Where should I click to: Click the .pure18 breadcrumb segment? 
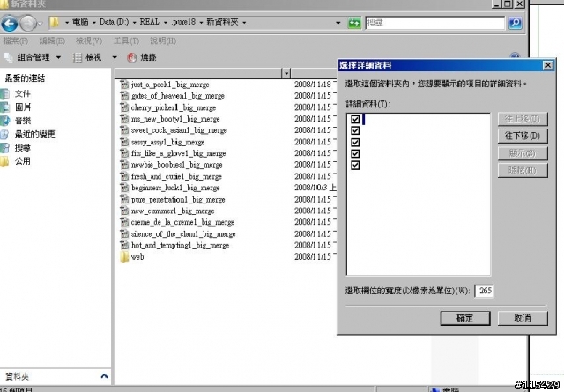point(183,22)
